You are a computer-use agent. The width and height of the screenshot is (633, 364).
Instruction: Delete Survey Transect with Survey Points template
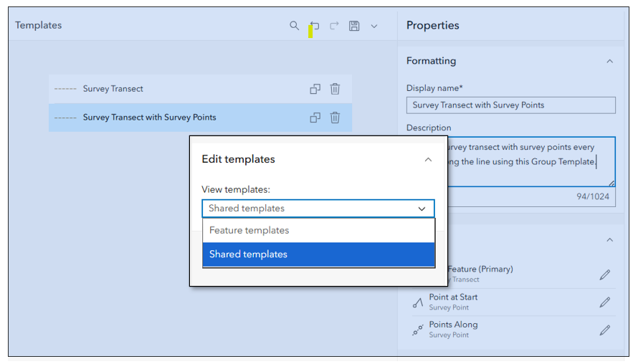tap(335, 118)
